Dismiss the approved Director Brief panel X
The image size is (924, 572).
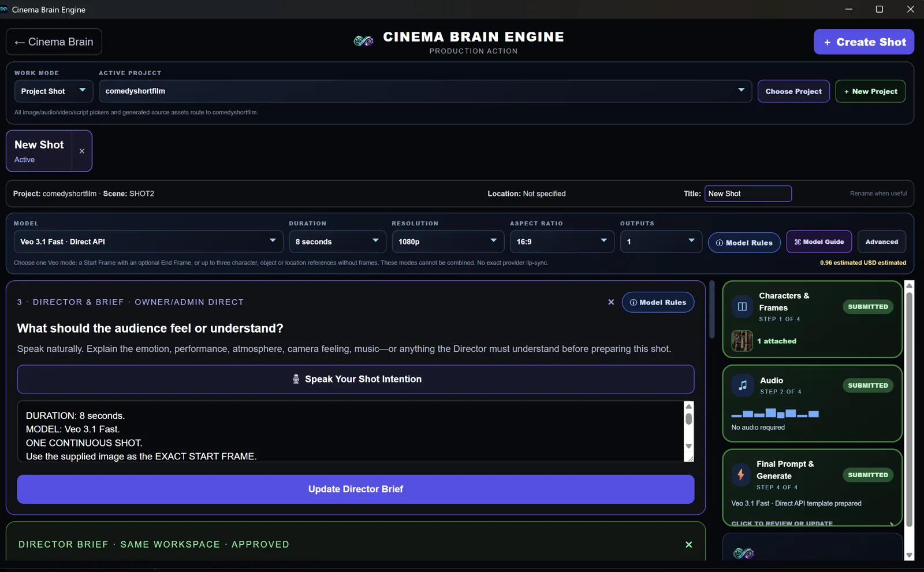pos(688,544)
